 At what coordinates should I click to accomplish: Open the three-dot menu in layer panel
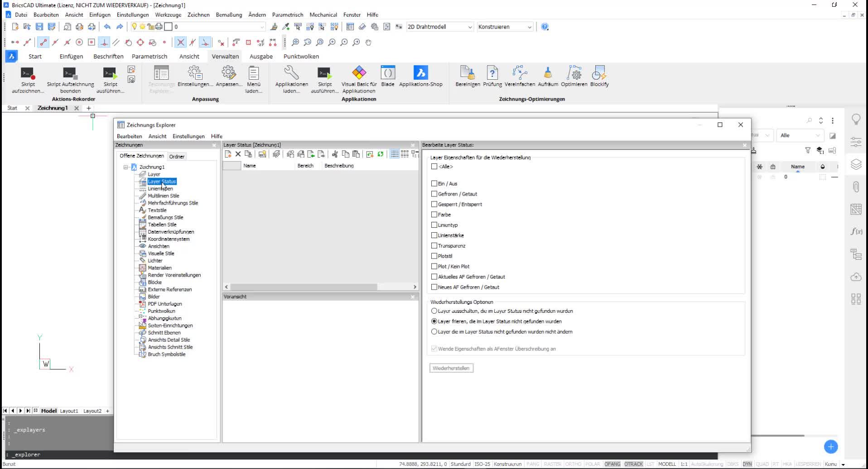coord(833,120)
